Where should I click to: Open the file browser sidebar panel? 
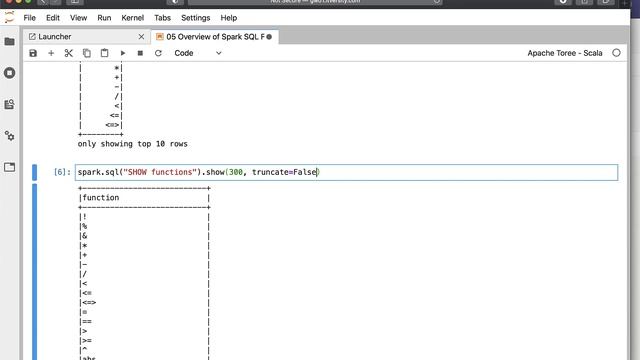pyautogui.click(x=9, y=42)
